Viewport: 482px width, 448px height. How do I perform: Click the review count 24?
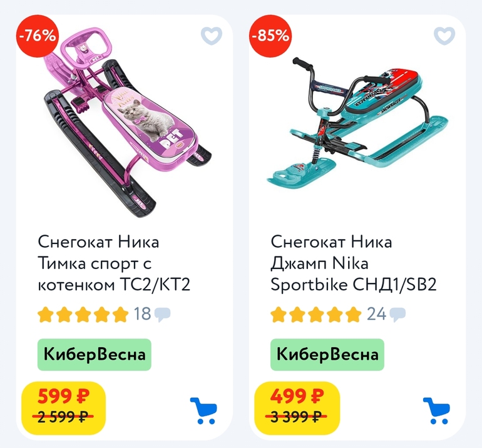tap(377, 314)
